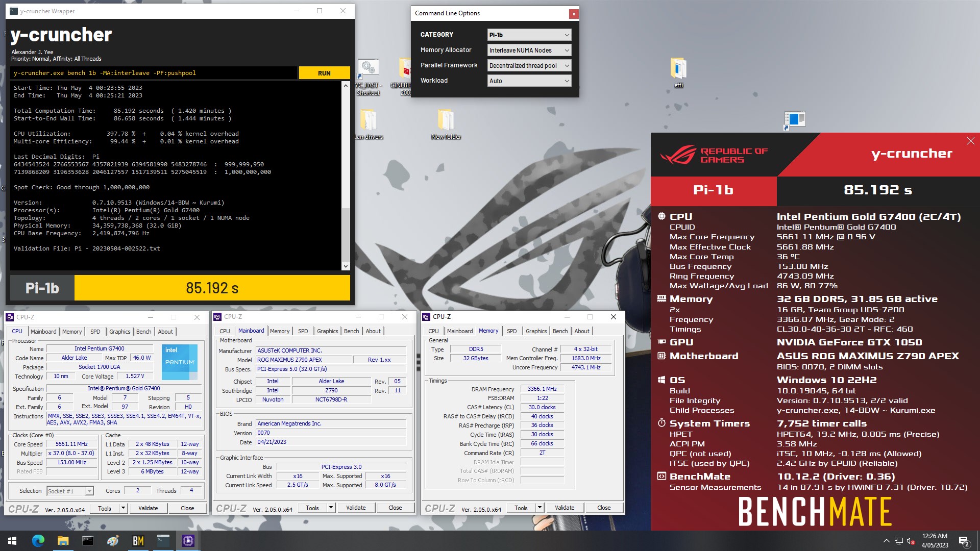
Task: Close the BenchMate y-cruncher result panel
Action: [x=970, y=141]
